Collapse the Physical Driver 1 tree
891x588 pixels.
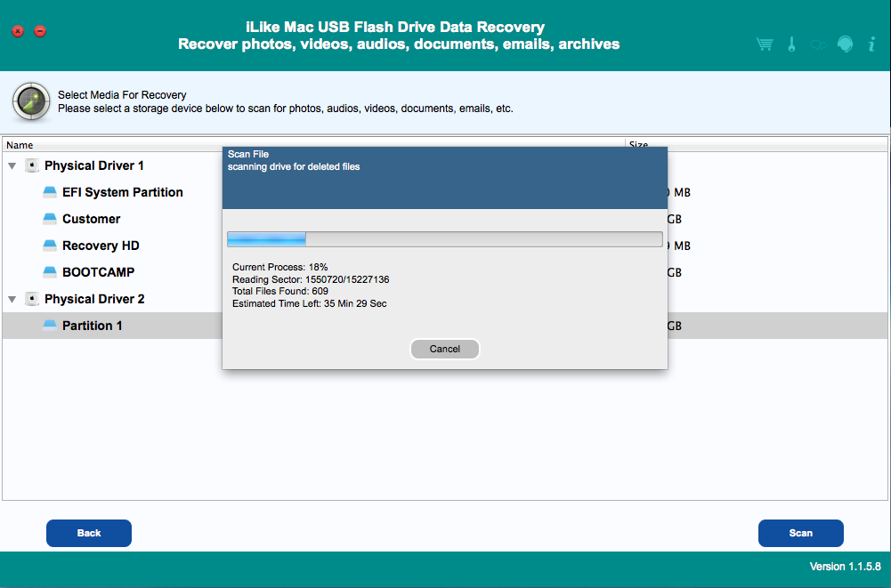(x=12, y=166)
